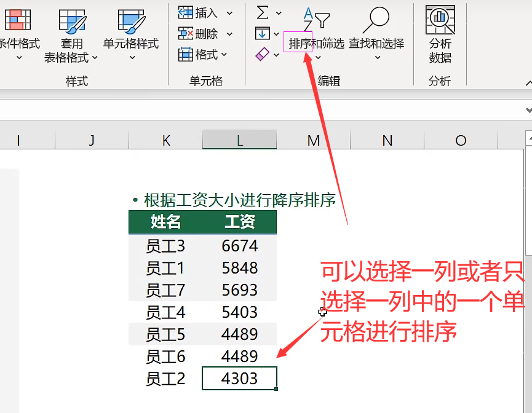Click the Fill down arrow icon
Viewport: 532px width, 413px height.
pos(262,34)
